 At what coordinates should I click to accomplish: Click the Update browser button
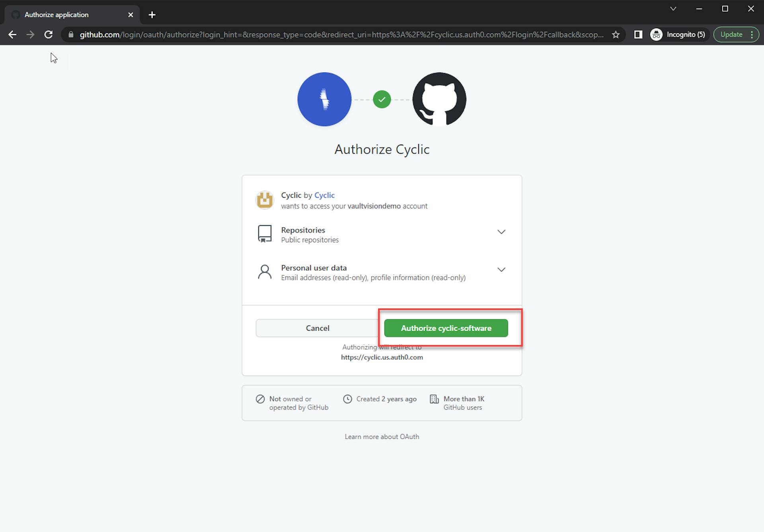pyautogui.click(x=731, y=34)
